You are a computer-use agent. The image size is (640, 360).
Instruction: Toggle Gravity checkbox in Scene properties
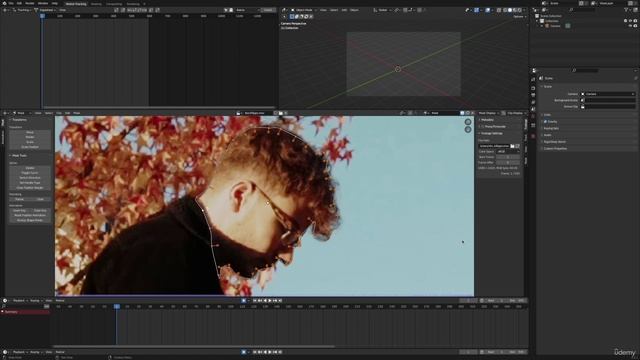tap(545, 122)
